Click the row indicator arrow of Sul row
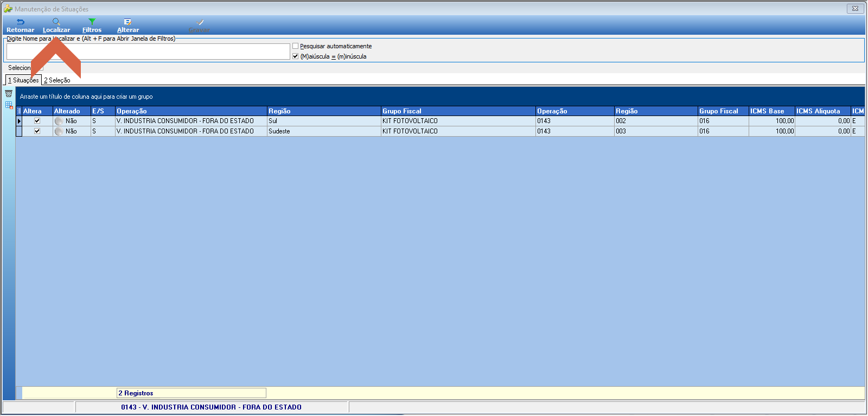Image resolution: width=868 pixels, height=416 pixels. coord(19,121)
